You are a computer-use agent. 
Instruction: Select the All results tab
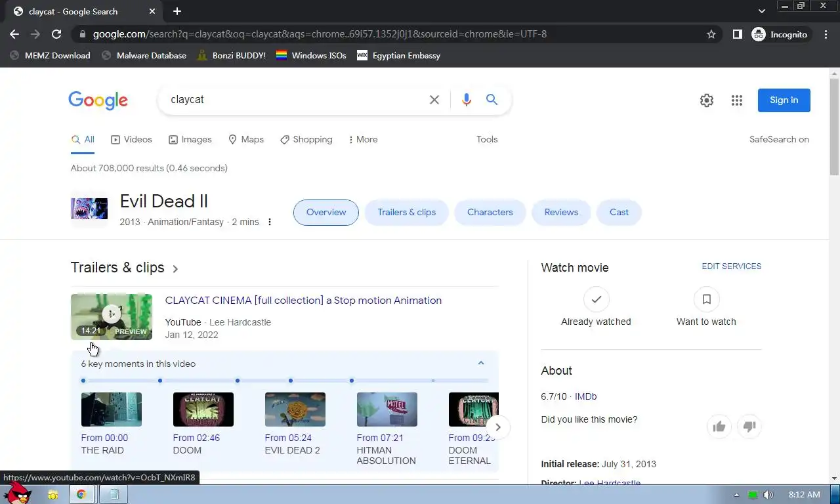coord(83,140)
